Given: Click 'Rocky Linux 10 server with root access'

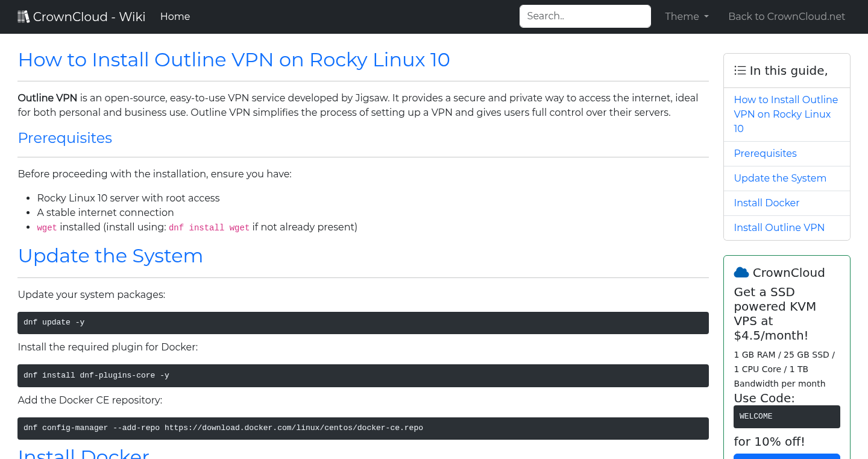Looking at the screenshot, I should point(128,198).
